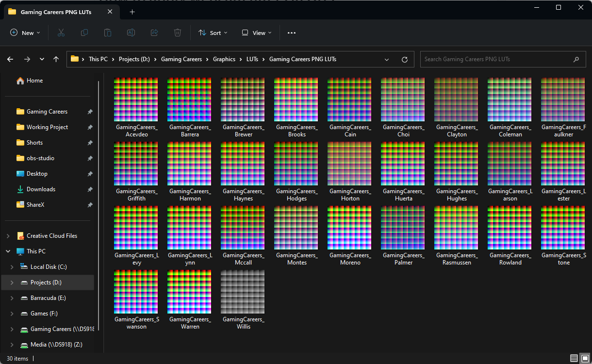This screenshot has height=364, width=592.
Task: Click the New button in toolbar
Action: tap(25, 33)
